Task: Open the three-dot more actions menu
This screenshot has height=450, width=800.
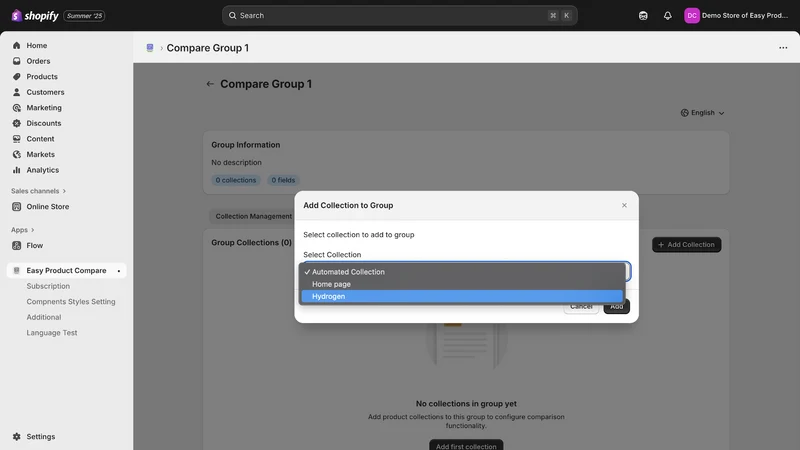Action: (x=783, y=48)
